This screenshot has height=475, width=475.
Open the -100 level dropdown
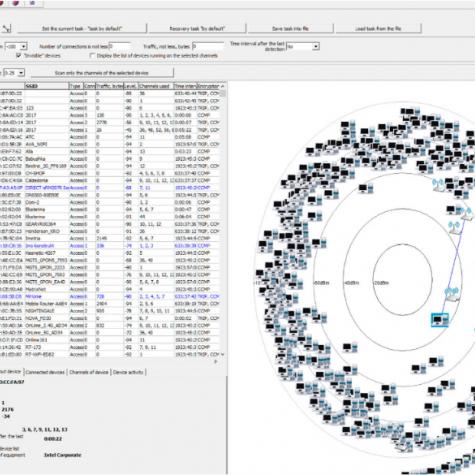[x=24, y=46]
